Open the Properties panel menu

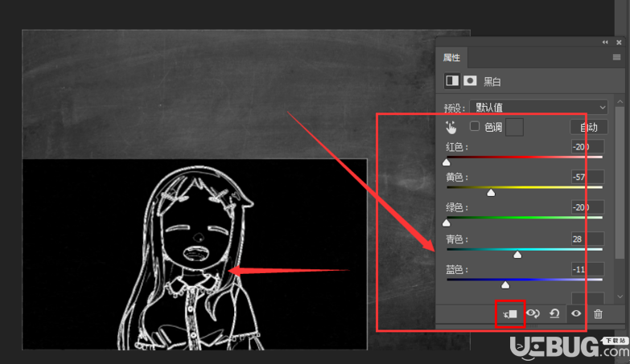(617, 57)
